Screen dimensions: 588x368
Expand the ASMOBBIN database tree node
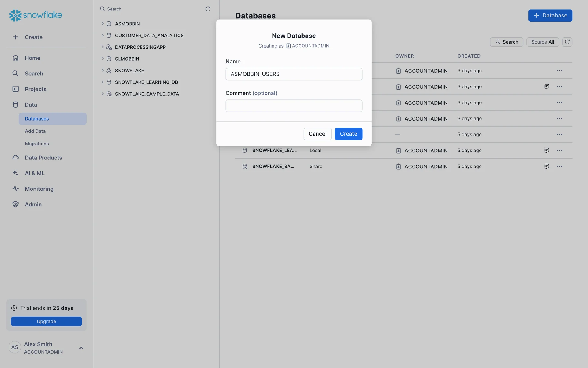[x=103, y=24]
